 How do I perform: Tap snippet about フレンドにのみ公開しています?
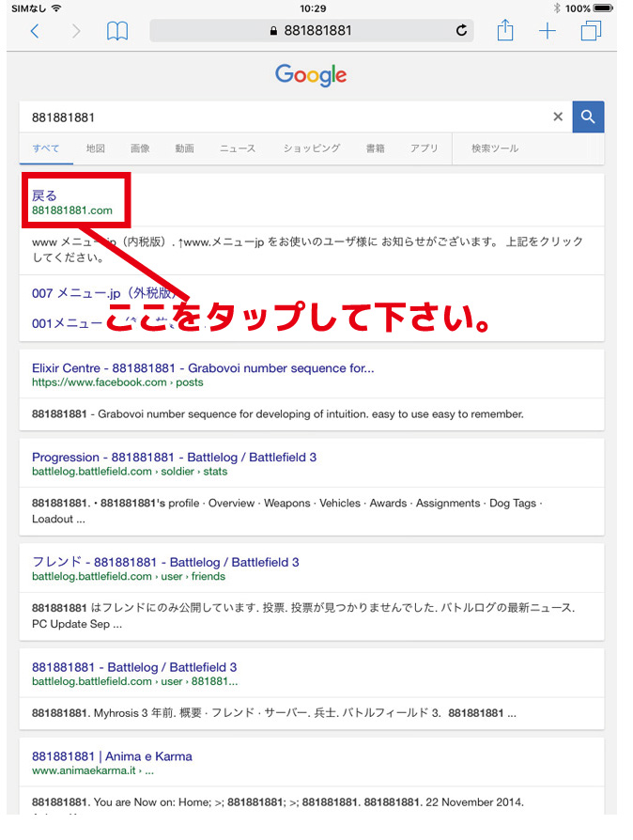pyautogui.click(x=303, y=615)
